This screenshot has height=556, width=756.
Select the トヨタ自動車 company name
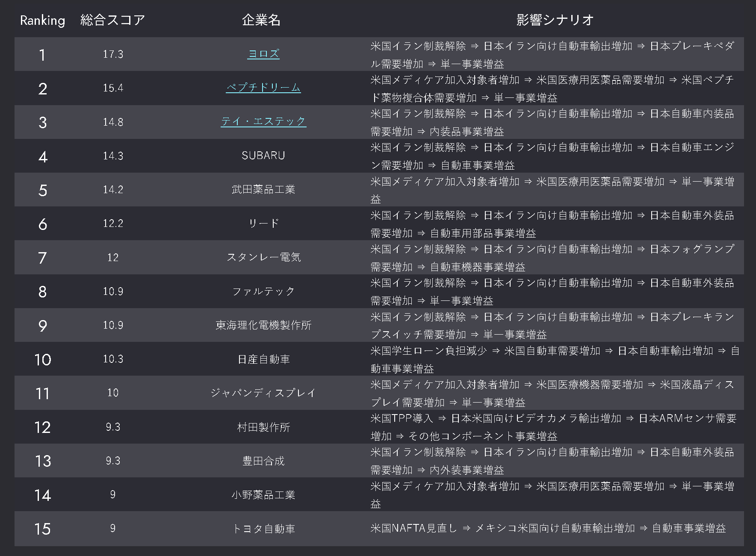[x=263, y=529]
